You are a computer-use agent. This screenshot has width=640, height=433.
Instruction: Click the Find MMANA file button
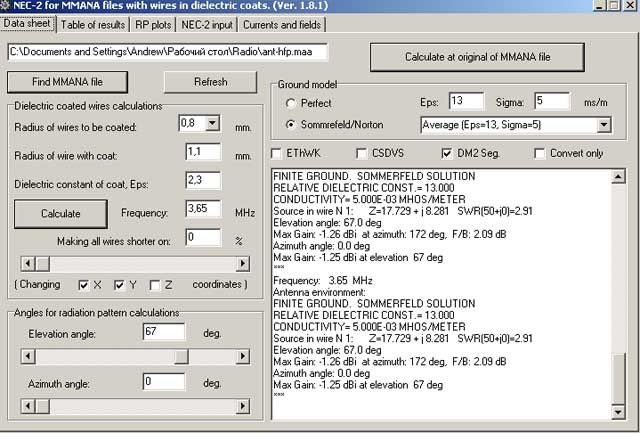[67, 82]
